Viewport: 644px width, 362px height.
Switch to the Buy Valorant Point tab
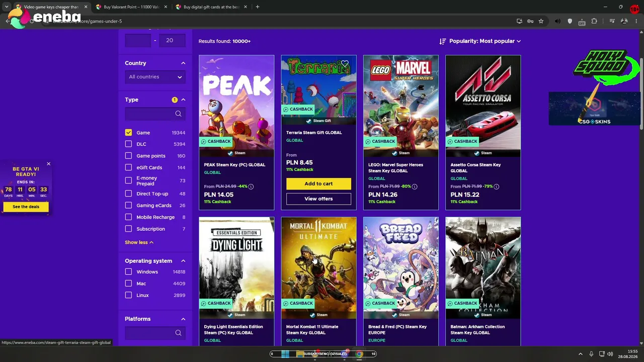pos(132,7)
